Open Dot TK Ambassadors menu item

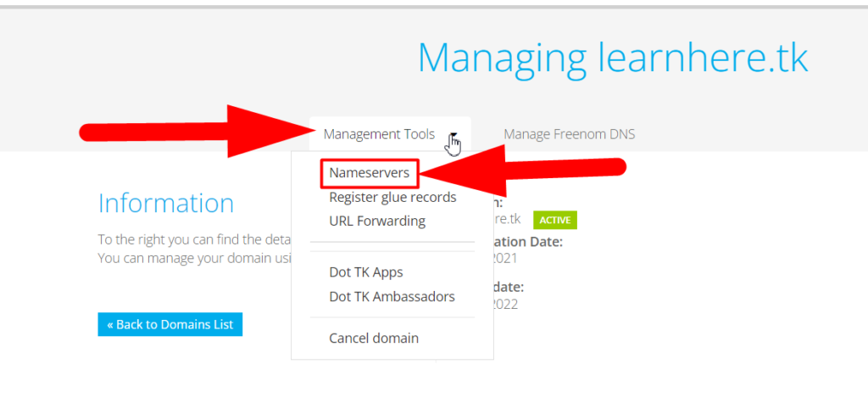392,296
